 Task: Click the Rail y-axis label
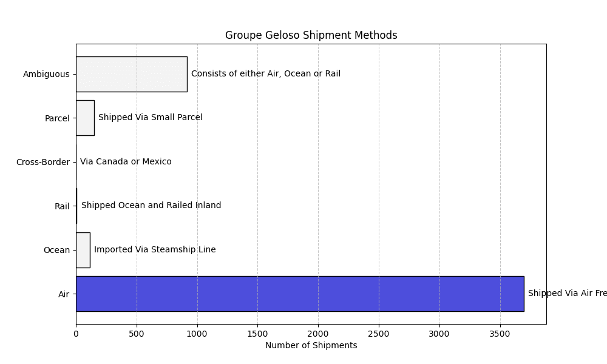click(x=62, y=206)
